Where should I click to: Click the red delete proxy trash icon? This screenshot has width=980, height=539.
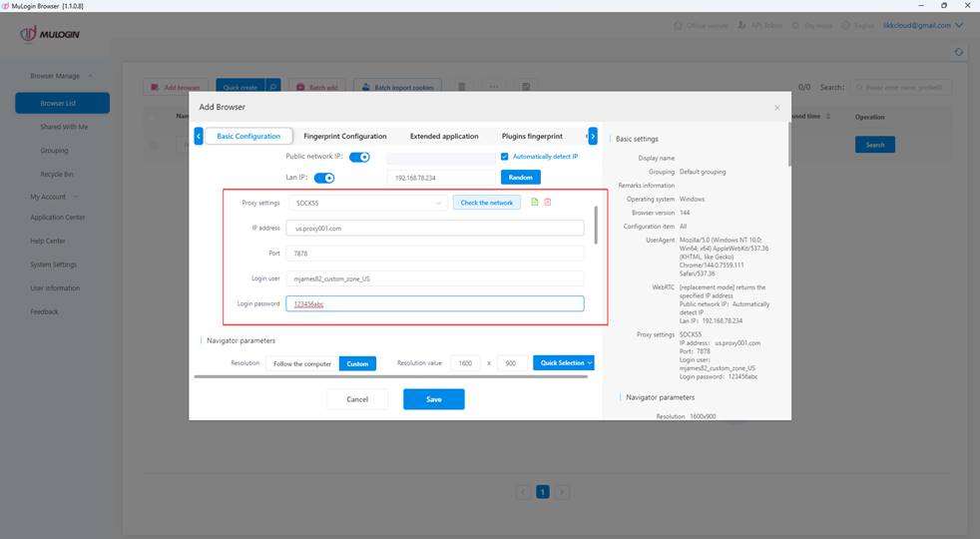(x=547, y=203)
